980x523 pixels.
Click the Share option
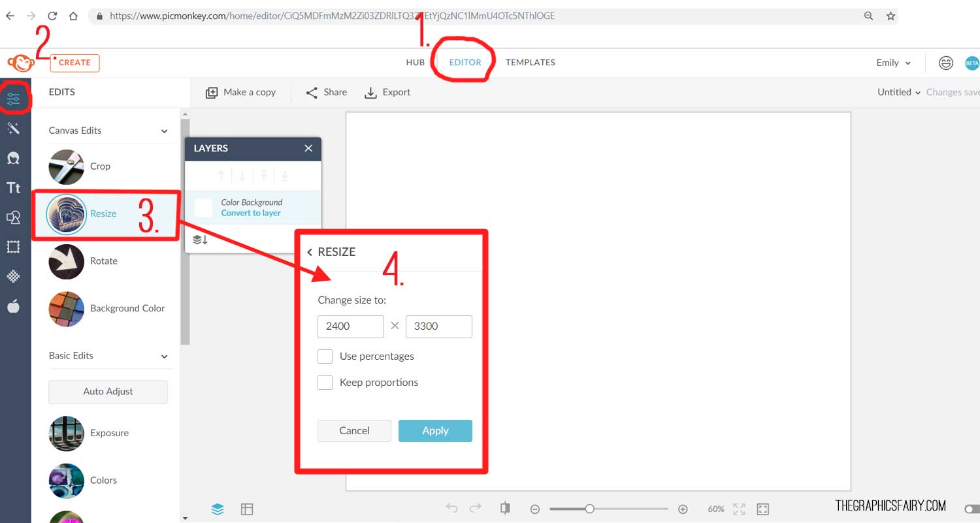tap(326, 92)
